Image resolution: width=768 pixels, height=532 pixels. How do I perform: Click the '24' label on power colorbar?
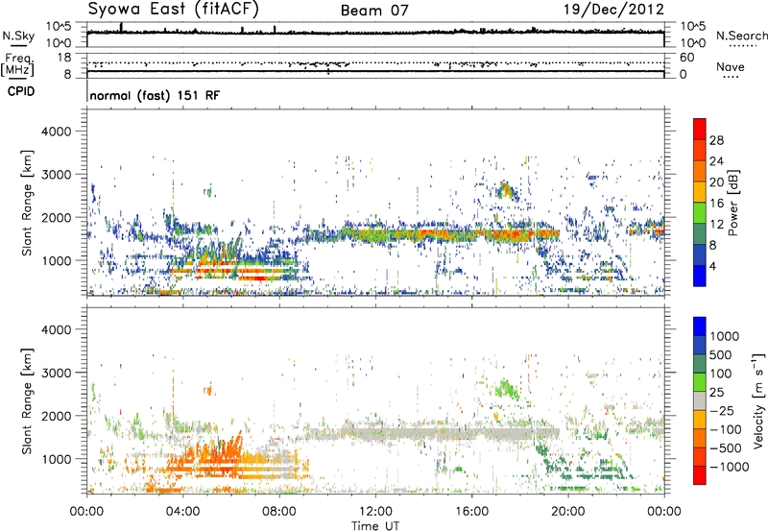tap(716, 161)
